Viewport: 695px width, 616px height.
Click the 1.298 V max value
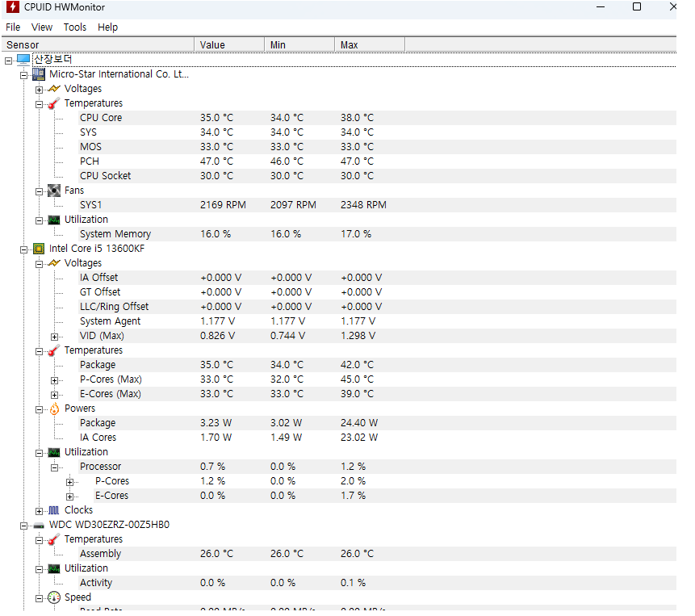coord(358,336)
